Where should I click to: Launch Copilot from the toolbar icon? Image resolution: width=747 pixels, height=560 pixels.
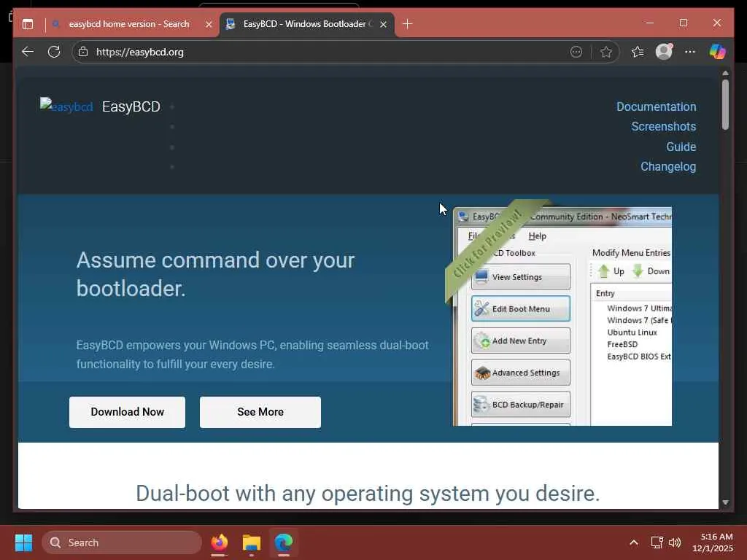[717, 52]
